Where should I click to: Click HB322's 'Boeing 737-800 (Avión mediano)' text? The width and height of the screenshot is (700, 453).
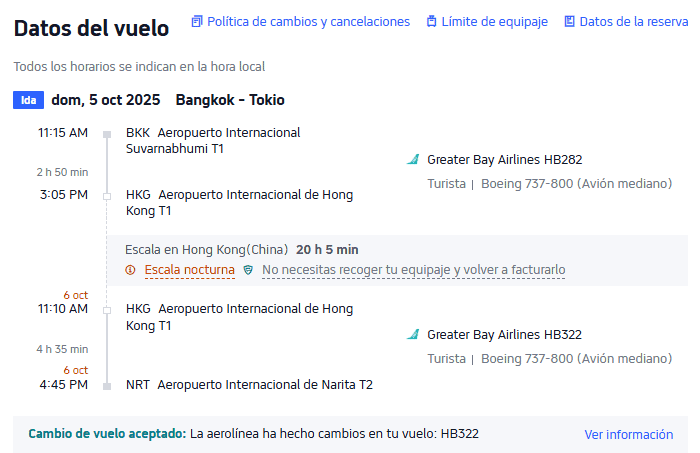coord(576,359)
